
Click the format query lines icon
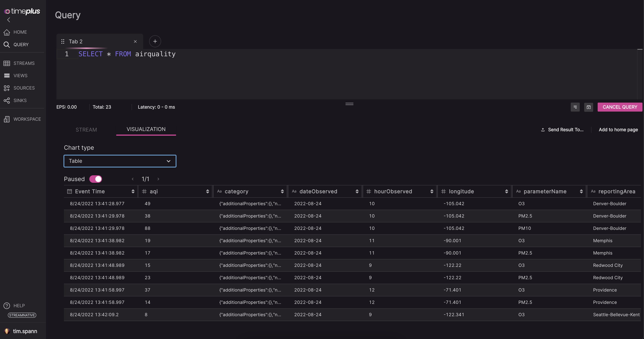click(x=575, y=107)
